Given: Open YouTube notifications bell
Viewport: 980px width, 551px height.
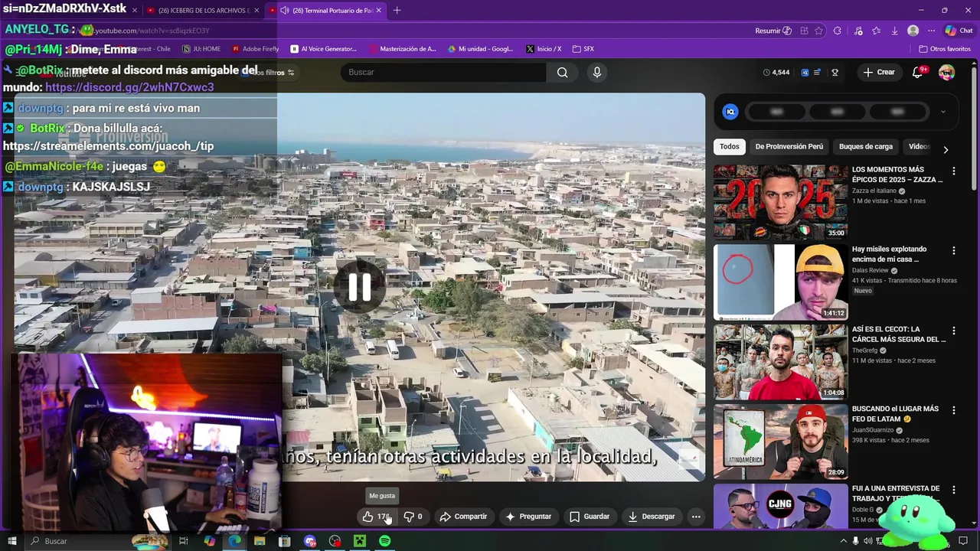Looking at the screenshot, I should (918, 72).
